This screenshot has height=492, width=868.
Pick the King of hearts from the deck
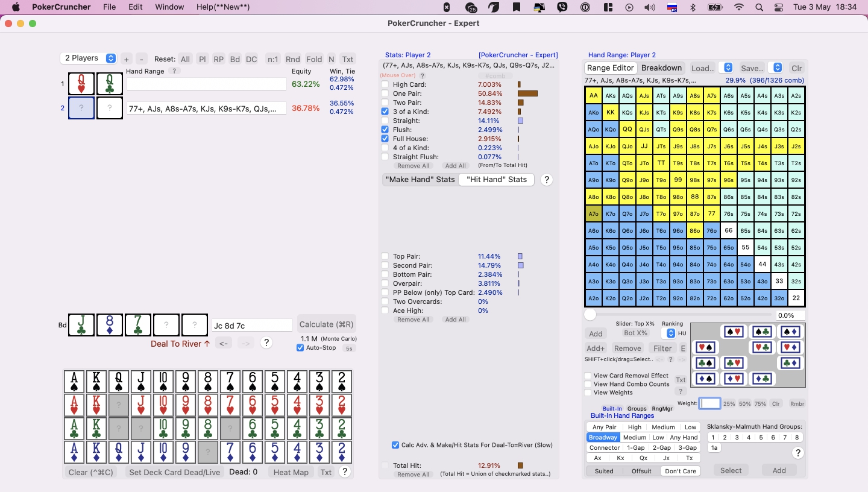(97, 405)
